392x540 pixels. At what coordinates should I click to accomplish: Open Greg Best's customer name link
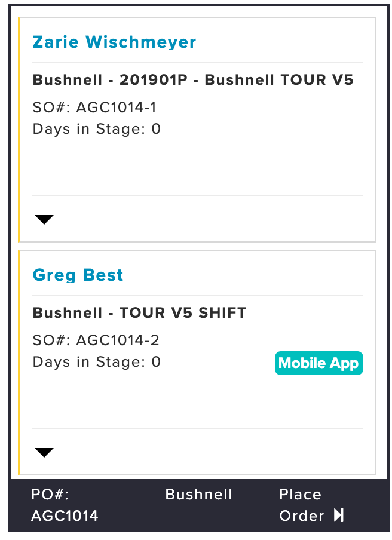[x=78, y=275]
